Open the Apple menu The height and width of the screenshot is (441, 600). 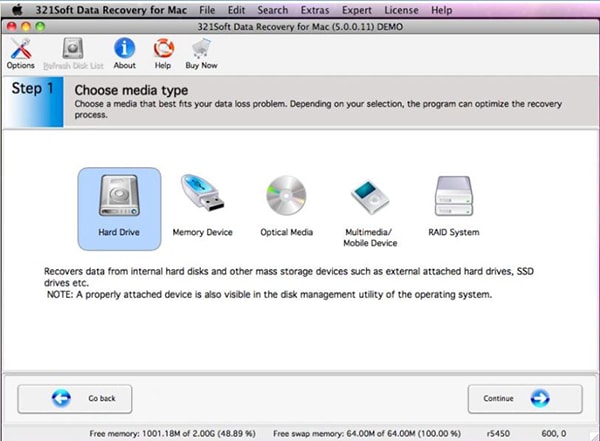(18, 10)
